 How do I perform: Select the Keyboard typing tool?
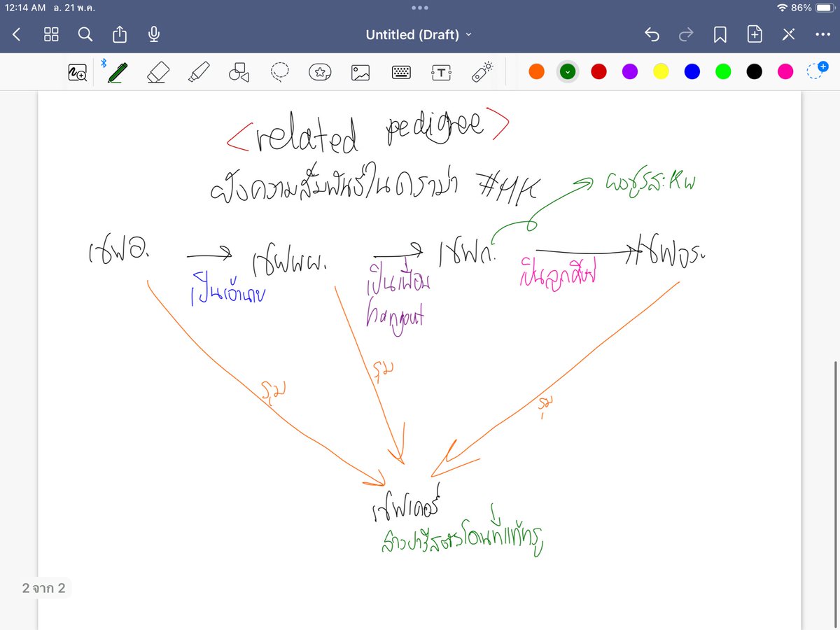(x=401, y=71)
